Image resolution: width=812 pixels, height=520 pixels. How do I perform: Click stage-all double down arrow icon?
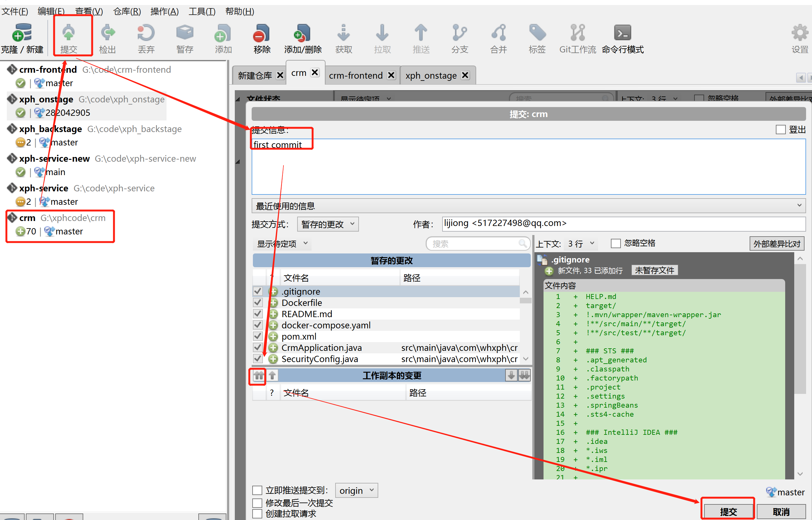[524, 375]
